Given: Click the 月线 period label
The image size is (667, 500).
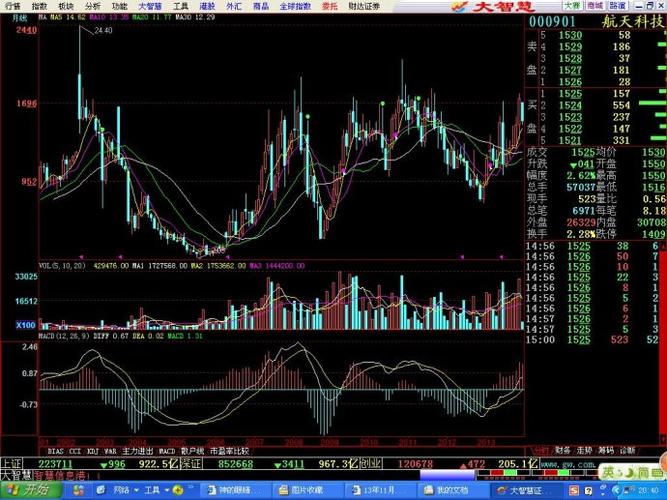Looking at the screenshot, I should click(x=20, y=18).
